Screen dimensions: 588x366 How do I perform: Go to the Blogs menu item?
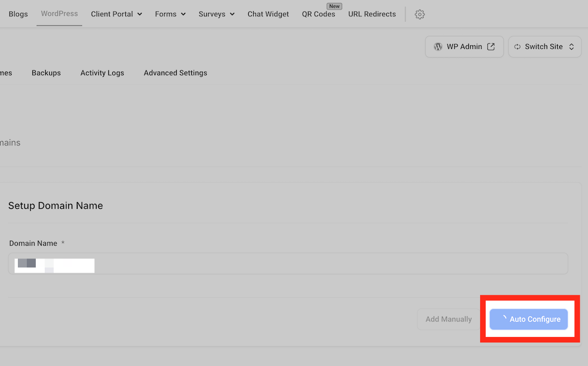[18, 14]
